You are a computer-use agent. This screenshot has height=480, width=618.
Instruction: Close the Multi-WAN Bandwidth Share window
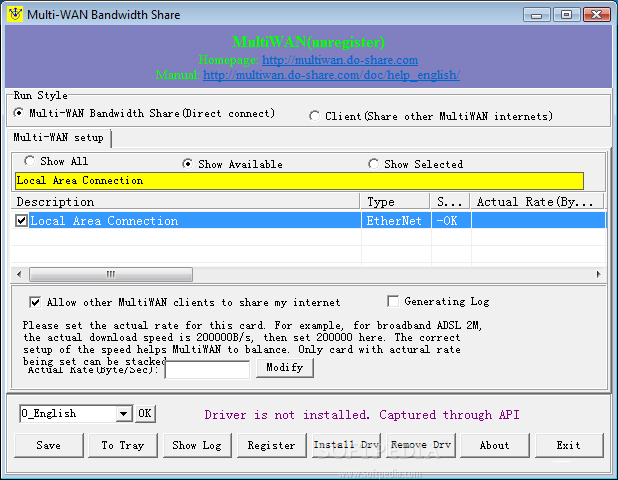pyautogui.click(x=597, y=15)
